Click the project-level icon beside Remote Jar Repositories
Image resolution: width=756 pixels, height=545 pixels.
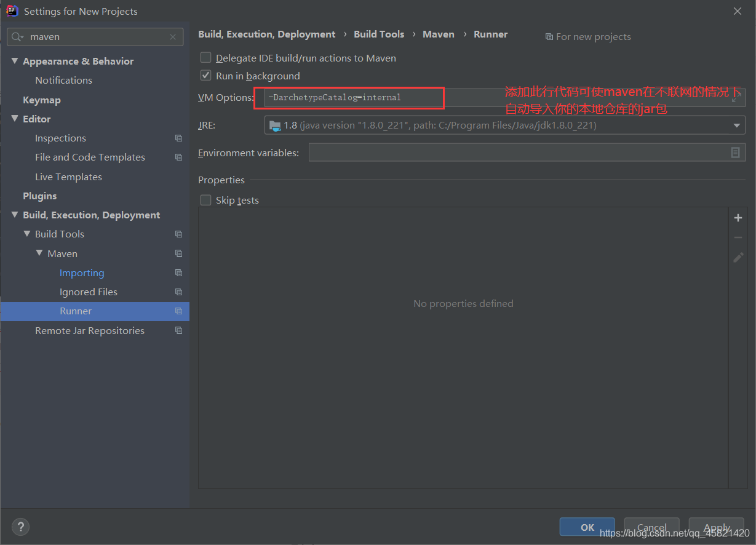pos(178,330)
